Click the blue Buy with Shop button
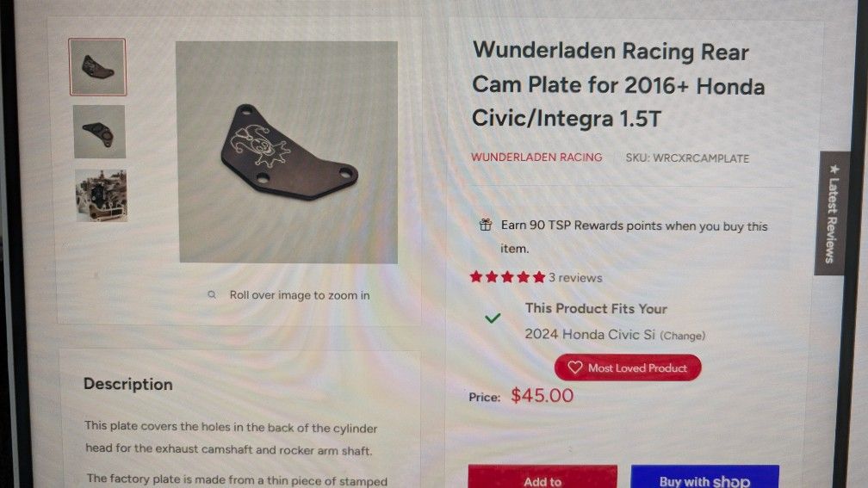Image resolution: width=868 pixels, height=488 pixels. click(x=704, y=477)
